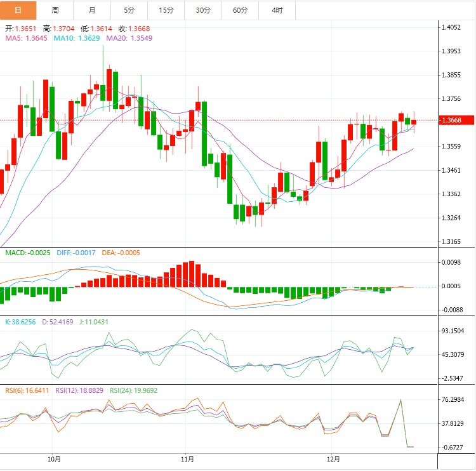Click the MA20 indicator label
Image resolution: width=476 pixels, height=471 pixels.
tap(129, 38)
